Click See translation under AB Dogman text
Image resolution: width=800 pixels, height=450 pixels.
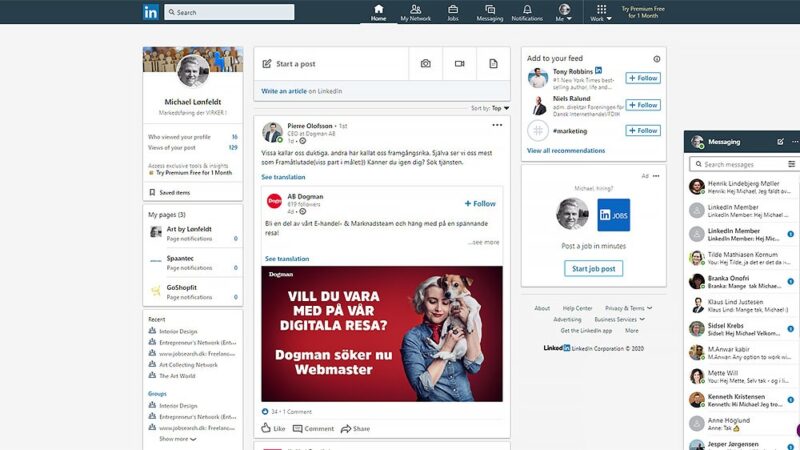[287, 259]
